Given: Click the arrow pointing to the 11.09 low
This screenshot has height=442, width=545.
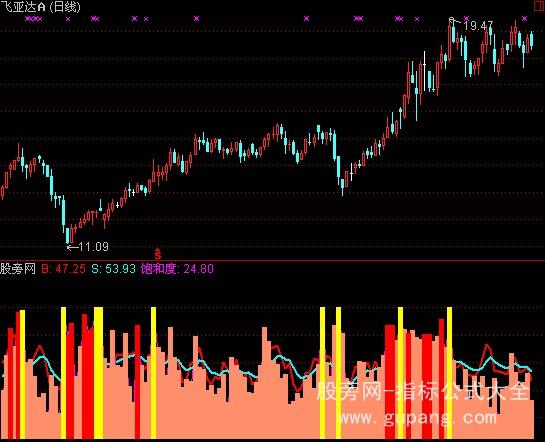Looking at the screenshot, I should coord(72,247).
